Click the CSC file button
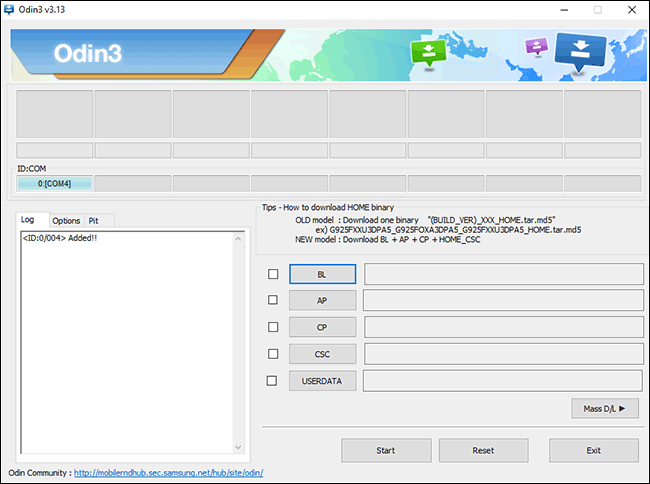 pos(322,354)
